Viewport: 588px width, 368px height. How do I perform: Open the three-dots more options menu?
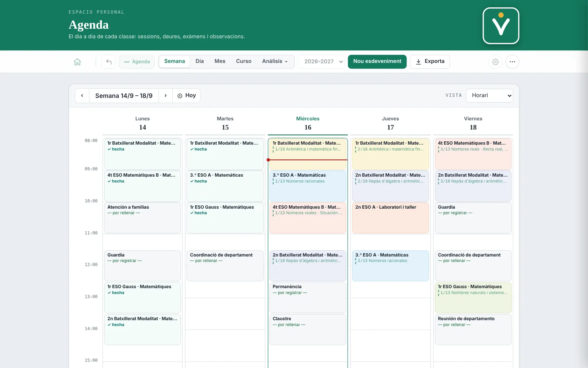[512, 62]
